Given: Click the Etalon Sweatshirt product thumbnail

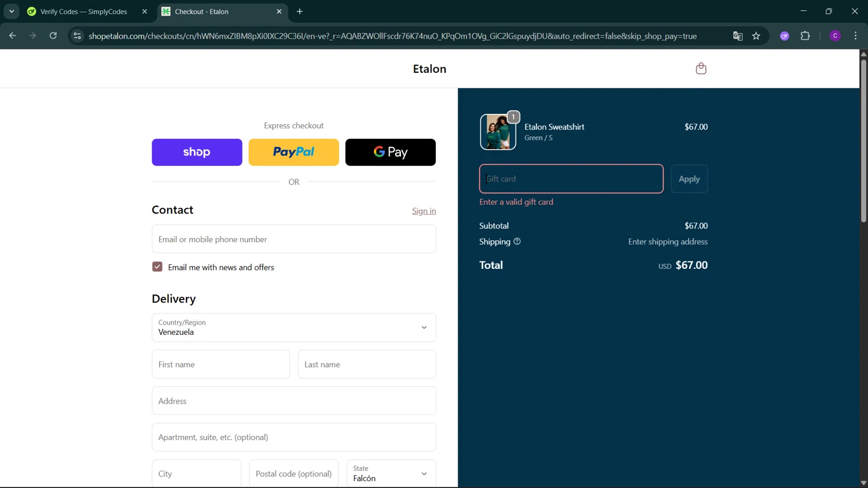Looking at the screenshot, I should pyautogui.click(x=498, y=132).
